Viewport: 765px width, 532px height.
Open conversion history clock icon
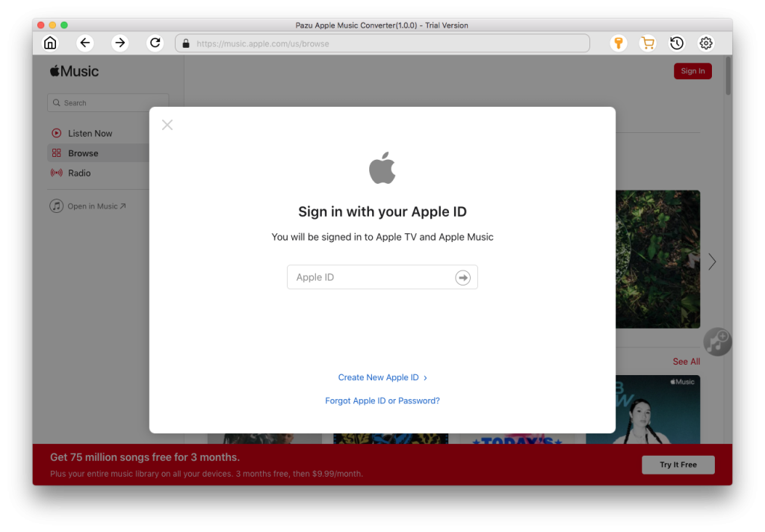(x=677, y=43)
